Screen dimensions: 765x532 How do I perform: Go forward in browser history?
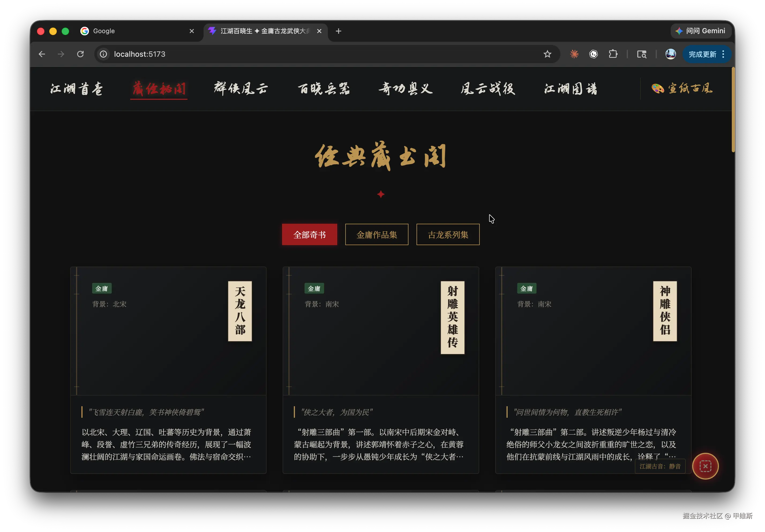61,54
